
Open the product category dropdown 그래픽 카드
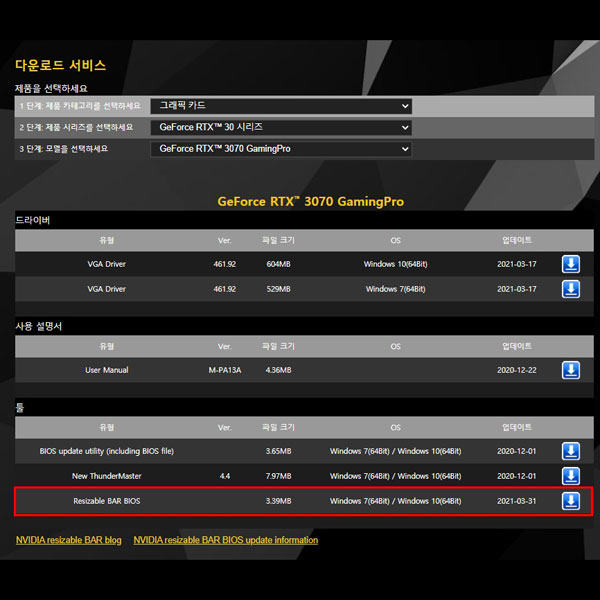click(x=281, y=106)
